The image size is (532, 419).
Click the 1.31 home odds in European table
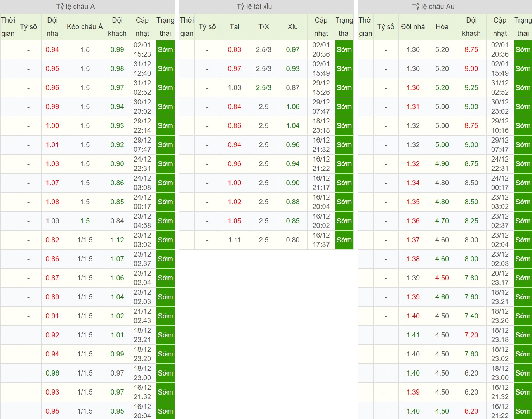point(413,107)
